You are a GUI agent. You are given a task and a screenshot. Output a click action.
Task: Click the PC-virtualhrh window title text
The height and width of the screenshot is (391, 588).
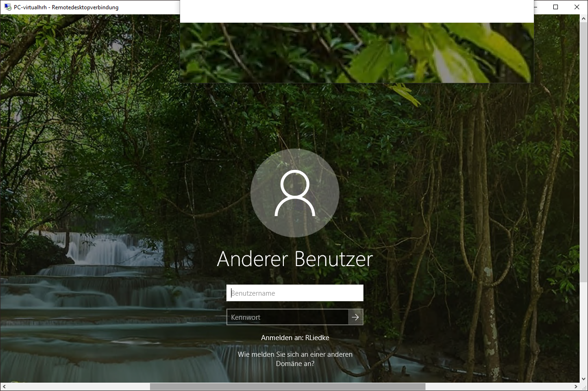point(66,7)
